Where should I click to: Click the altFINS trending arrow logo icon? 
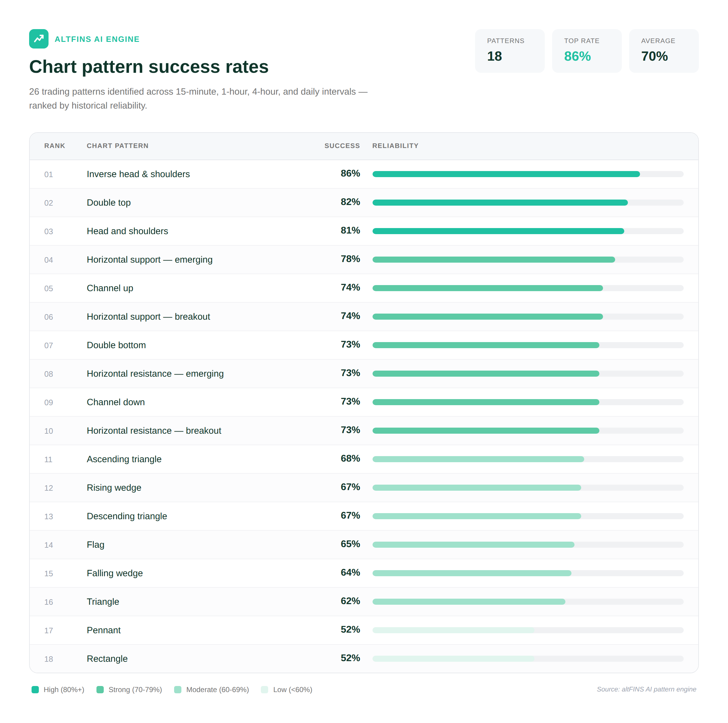(x=39, y=39)
